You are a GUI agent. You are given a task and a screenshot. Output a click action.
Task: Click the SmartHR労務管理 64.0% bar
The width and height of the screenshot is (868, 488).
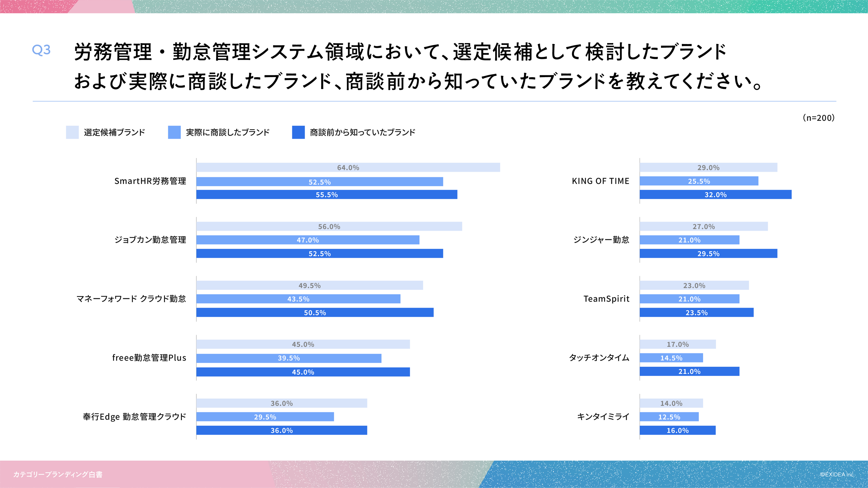pyautogui.click(x=348, y=167)
